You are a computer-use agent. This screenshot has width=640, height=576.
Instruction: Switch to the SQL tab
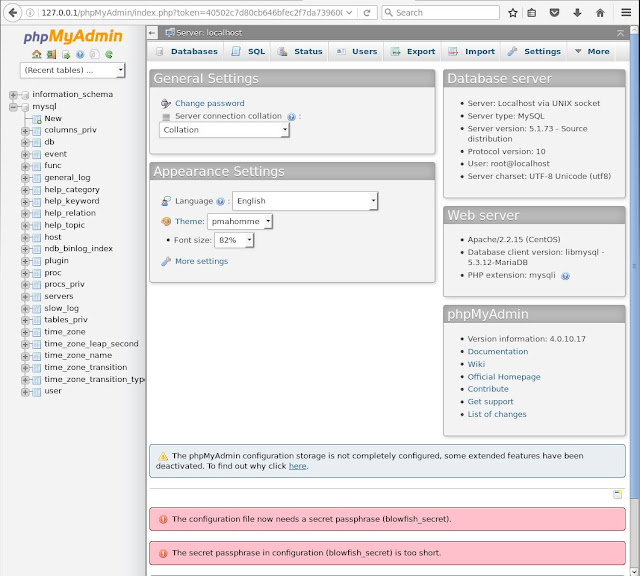(x=248, y=51)
